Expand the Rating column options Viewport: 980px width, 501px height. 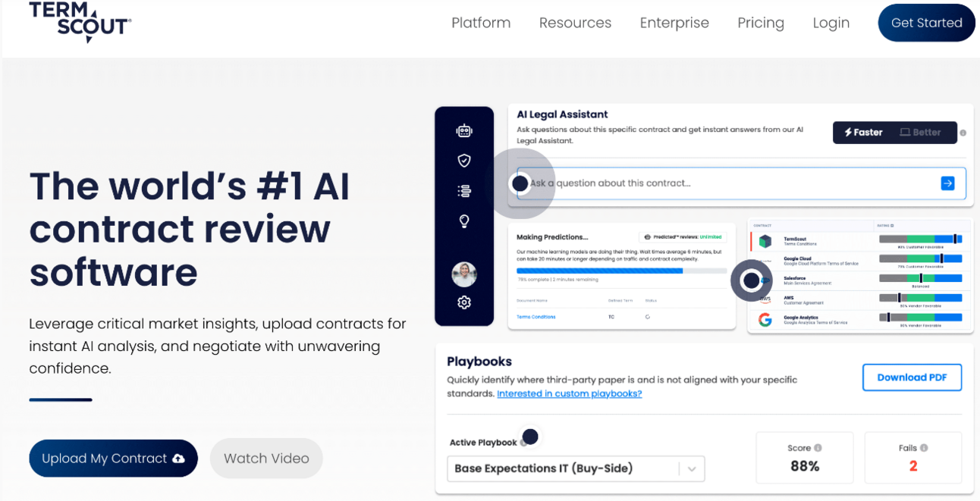[892, 226]
